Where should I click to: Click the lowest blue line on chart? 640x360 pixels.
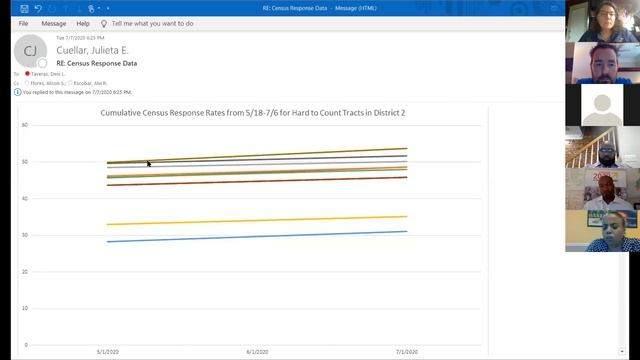point(257,236)
